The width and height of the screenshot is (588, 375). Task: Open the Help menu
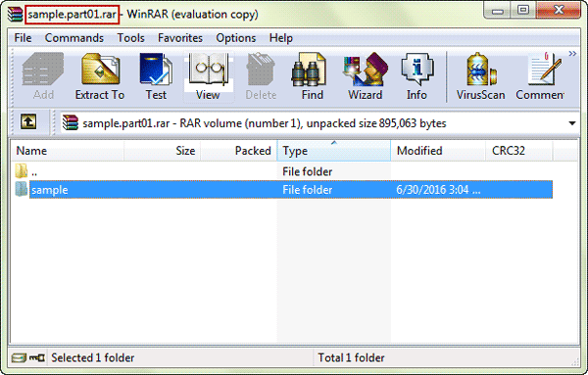pos(281,38)
